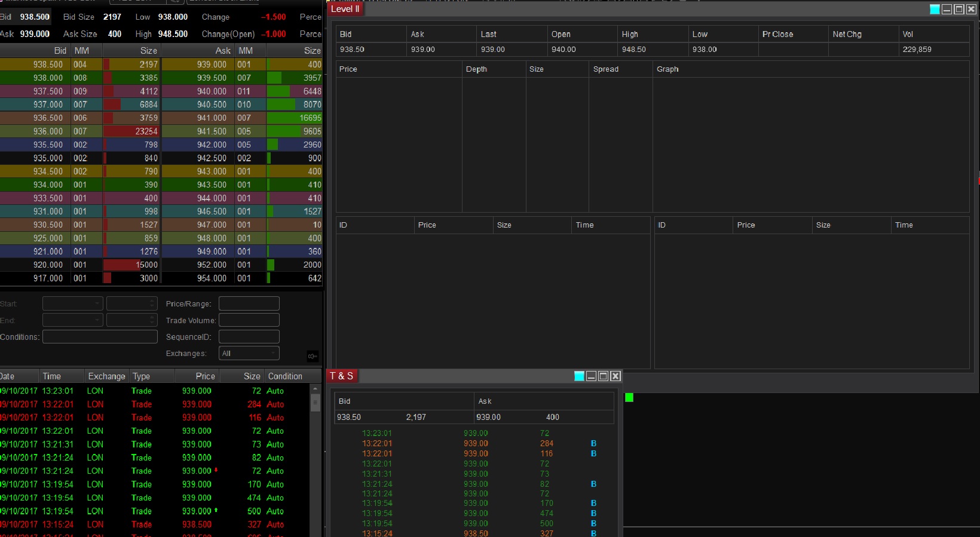Image resolution: width=980 pixels, height=537 pixels.
Task: Click the Change(Open) value -1.000 in quote bar
Action: click(x=273, y=34)
